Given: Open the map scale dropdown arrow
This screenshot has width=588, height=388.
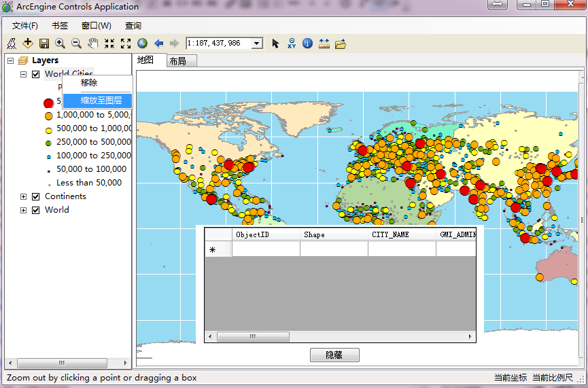Looking at the screenshot, I should 256,43.
